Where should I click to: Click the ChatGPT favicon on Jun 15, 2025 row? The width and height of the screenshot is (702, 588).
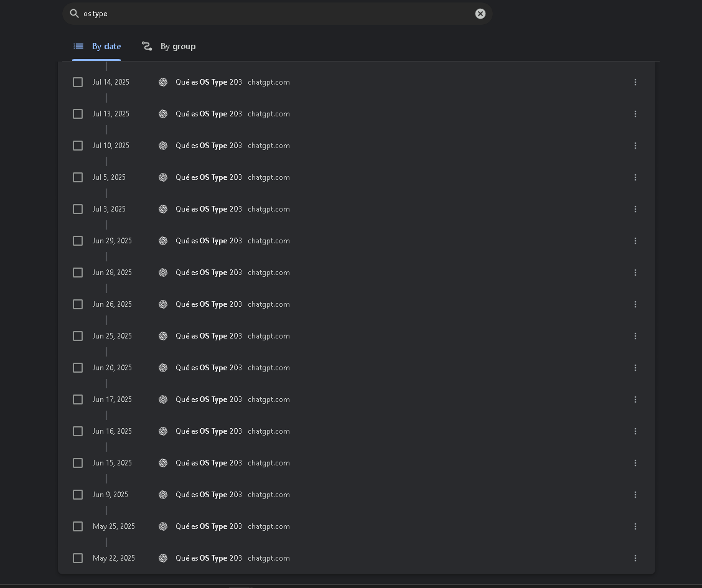tap(163, 463)
